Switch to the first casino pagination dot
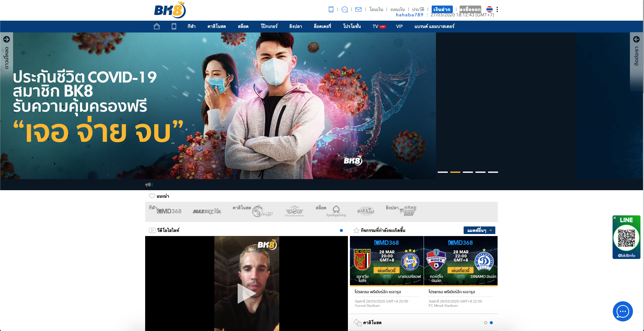The image size is (644, 331). tap(486, 322)
